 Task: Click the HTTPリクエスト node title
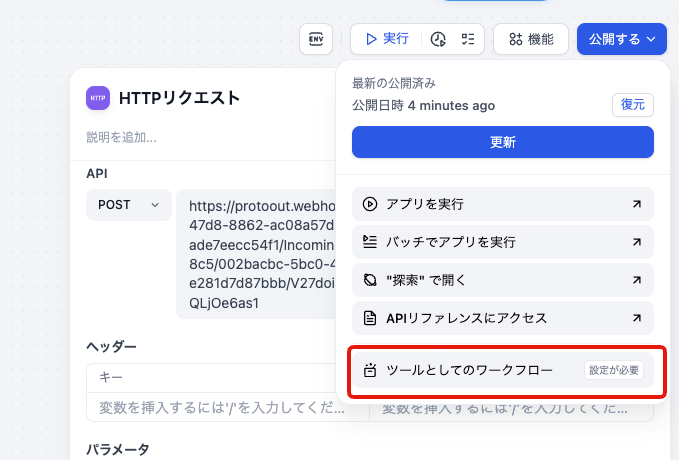(179, 98)
